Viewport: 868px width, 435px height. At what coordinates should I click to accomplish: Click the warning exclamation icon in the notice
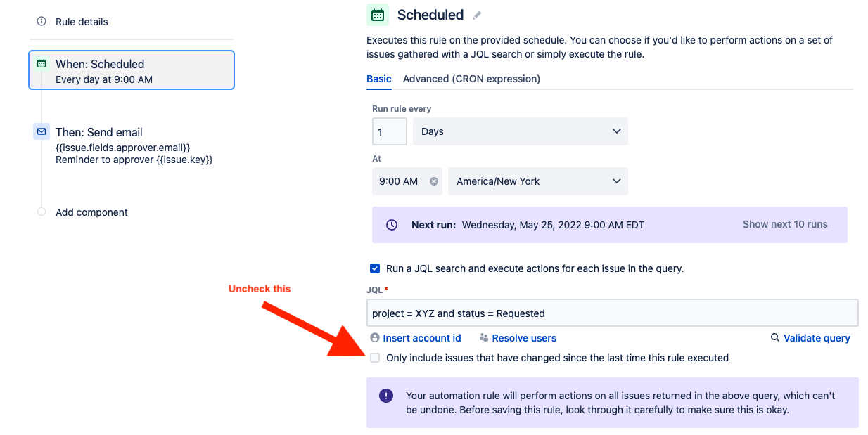point(385,396)
